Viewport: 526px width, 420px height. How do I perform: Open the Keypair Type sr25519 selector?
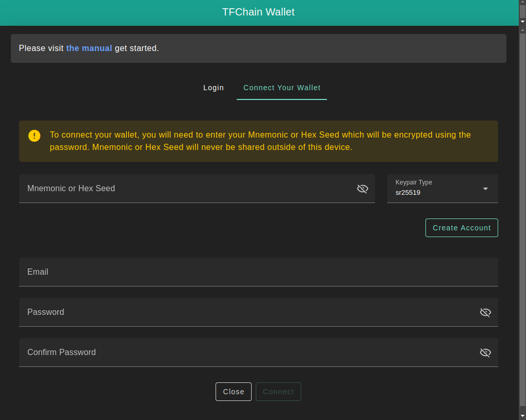(436, 189)
